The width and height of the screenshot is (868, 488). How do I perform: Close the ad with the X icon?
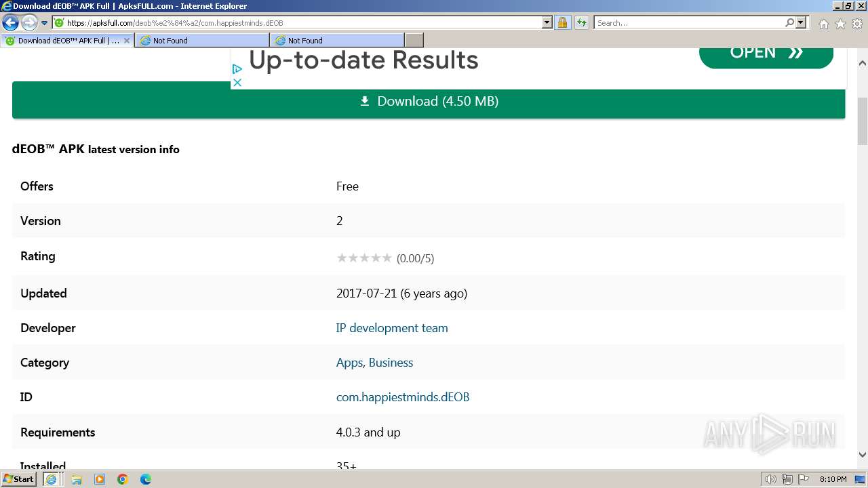click(x=237, y=83)
